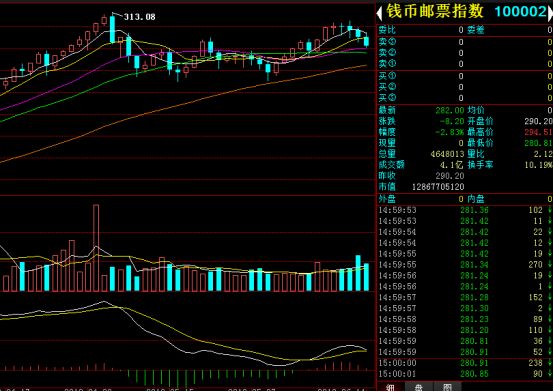Click the last cyan candlestick on chart
The width and height of the screenshot is (554, 392).
point(366,42)
